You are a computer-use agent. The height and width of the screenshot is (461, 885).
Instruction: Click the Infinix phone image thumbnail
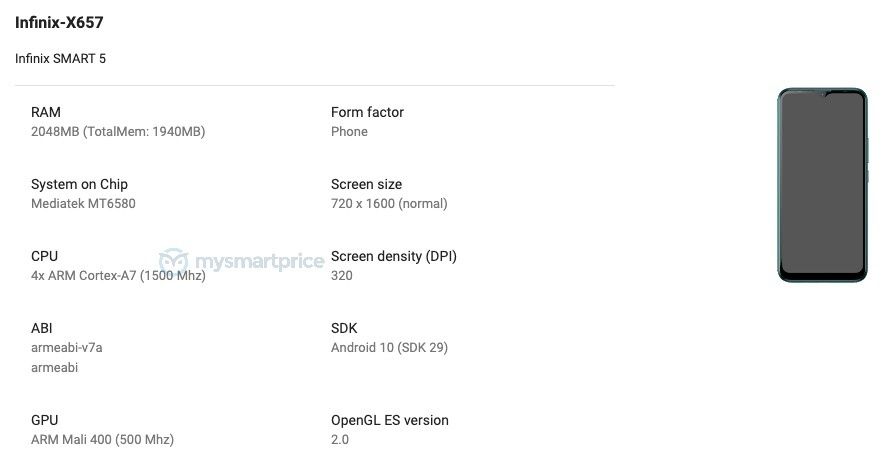[822, 185]
